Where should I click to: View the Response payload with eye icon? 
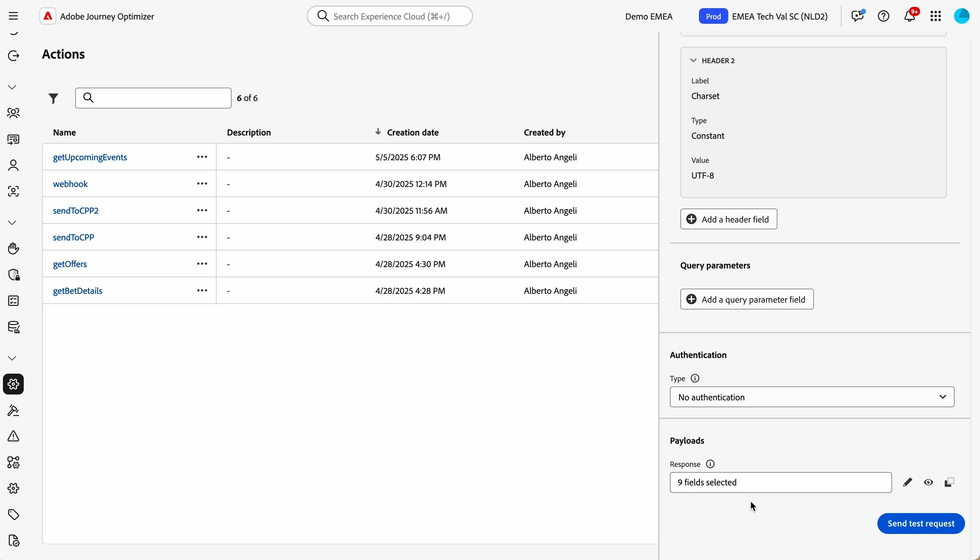(x=929, y=482)
